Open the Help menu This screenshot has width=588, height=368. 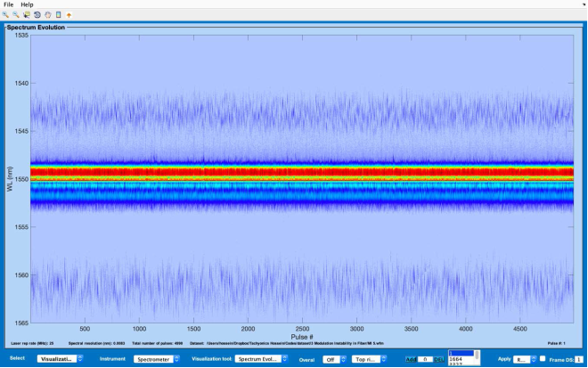pyautogui.click(x=27, y=4)
